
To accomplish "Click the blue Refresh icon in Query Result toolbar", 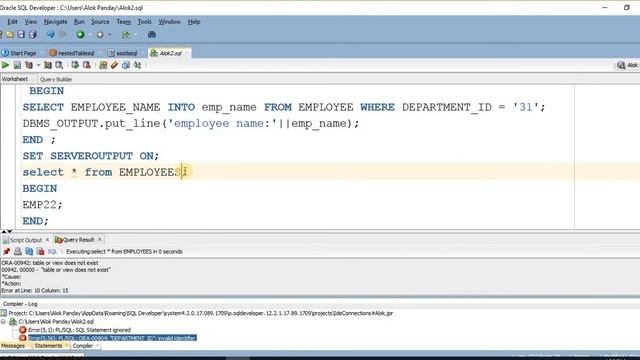I will click(29, 251).
